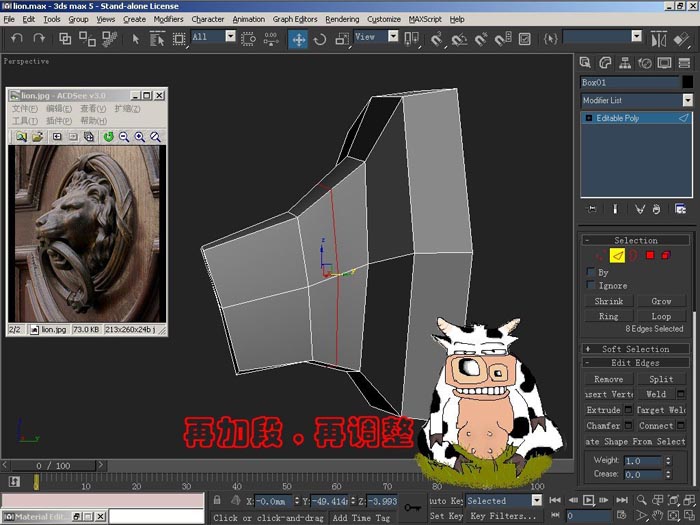Select Vertex sub-object level icon
The height and width of the screenshot is (525, 700).
(600, 255)
